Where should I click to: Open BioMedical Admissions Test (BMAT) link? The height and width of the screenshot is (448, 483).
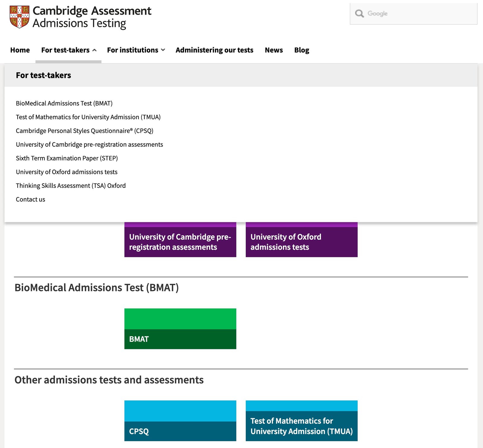click(64, 103)
